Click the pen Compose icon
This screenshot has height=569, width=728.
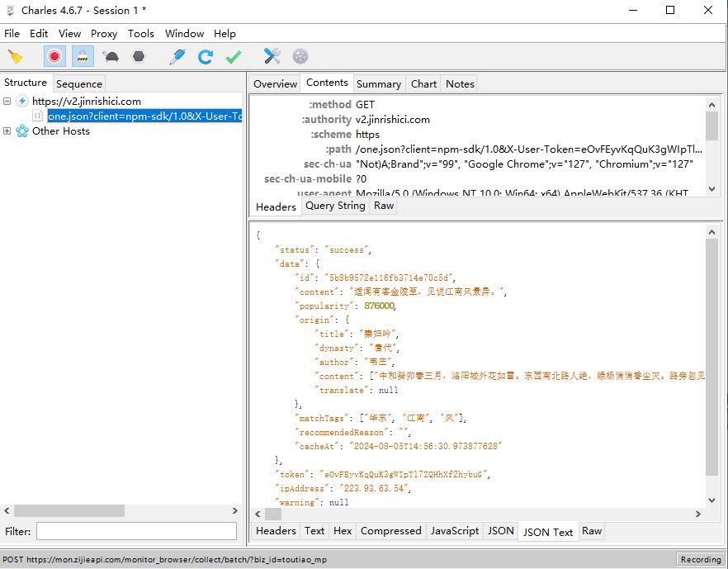[177, 56]
